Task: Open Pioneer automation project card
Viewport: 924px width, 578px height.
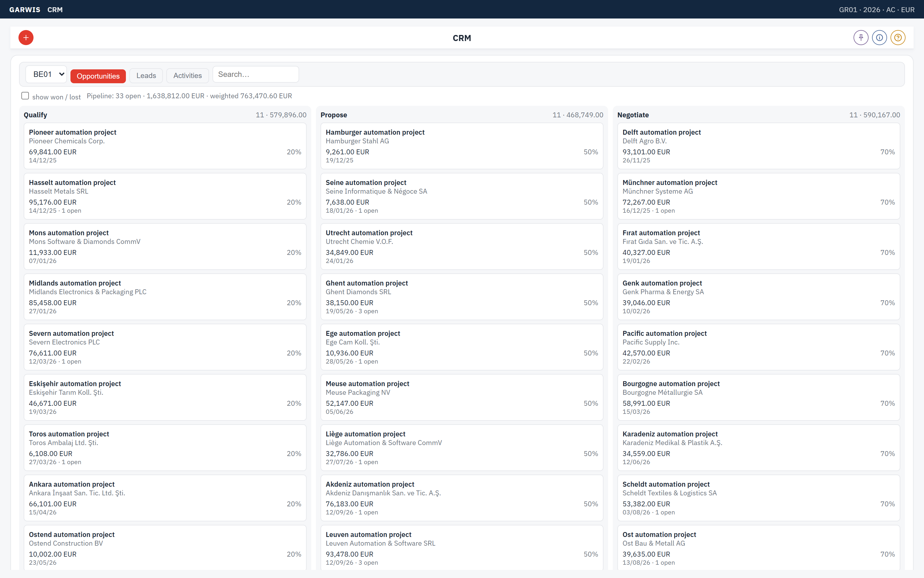Action: coord(165,146)
